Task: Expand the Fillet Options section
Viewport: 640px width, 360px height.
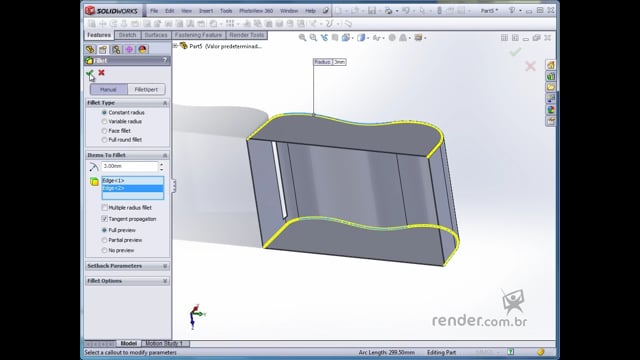Action: (x=165, y=281)
